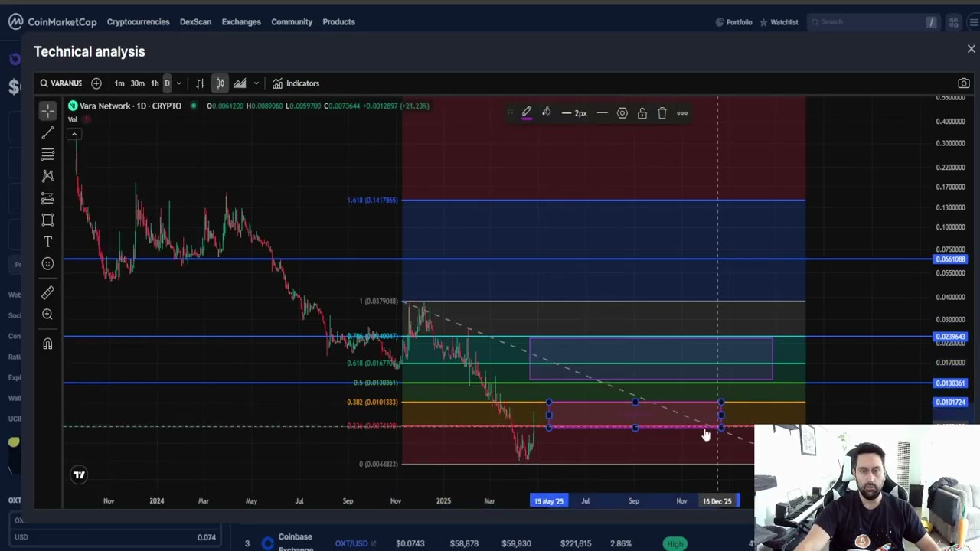
Task: Delete the selected drawing with trash icon
Action: click(x=662, y=113)
